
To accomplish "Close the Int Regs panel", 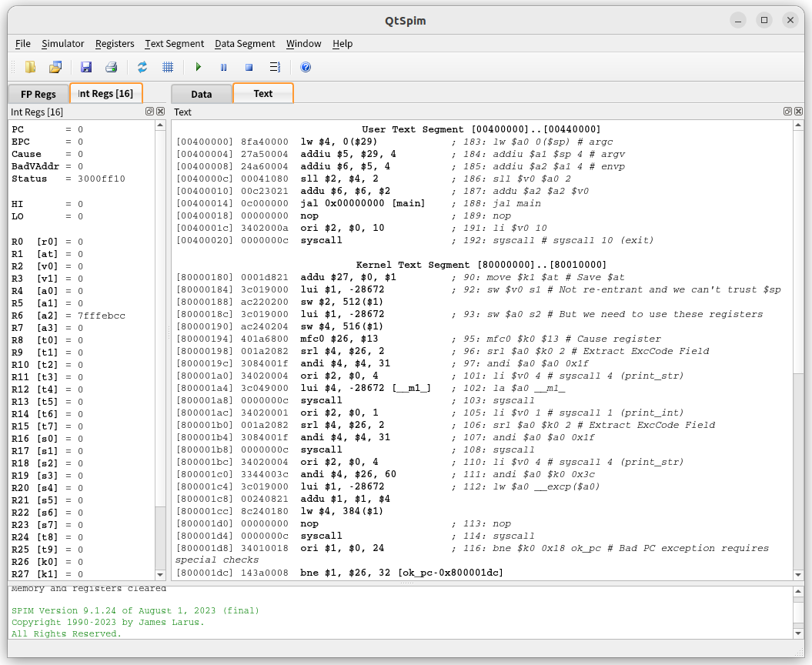I will coord(161,112).
